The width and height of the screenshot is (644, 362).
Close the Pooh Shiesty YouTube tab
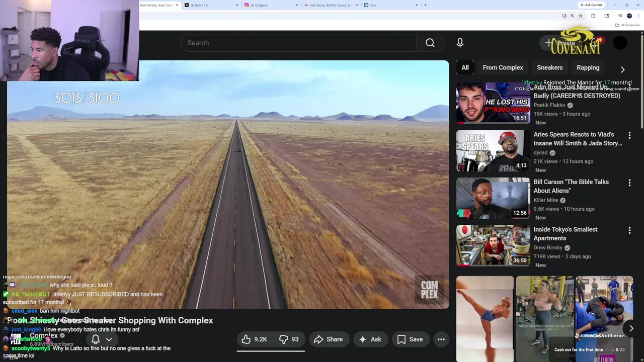177,5
